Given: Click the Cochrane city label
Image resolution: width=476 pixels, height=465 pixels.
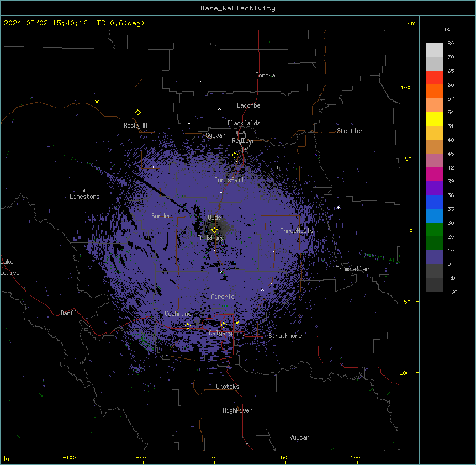Looking at the screenshot, I should point(178,314).
